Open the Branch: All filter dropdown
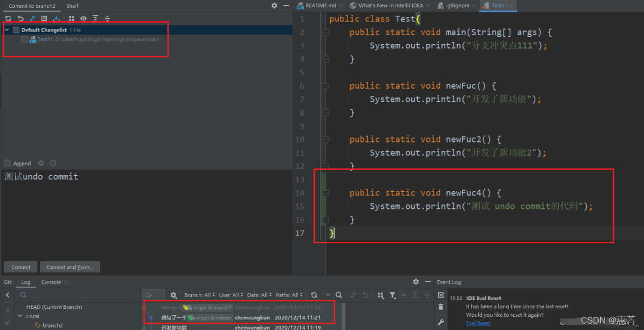Screen dimensions: 644x330 point(200,295)
